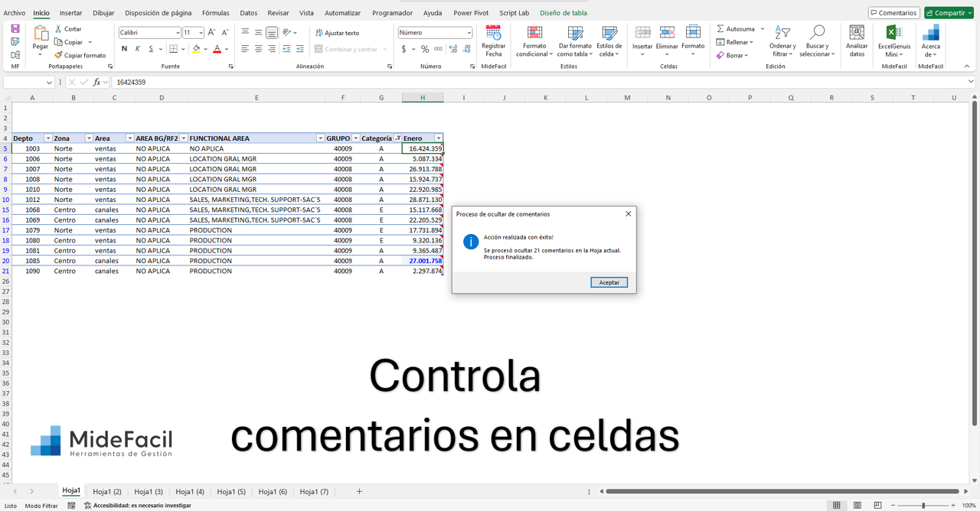The height and width of the screenshot is (511, 980).
Task: Open Dar formato como tabla
Action: (x=575, y=41)
